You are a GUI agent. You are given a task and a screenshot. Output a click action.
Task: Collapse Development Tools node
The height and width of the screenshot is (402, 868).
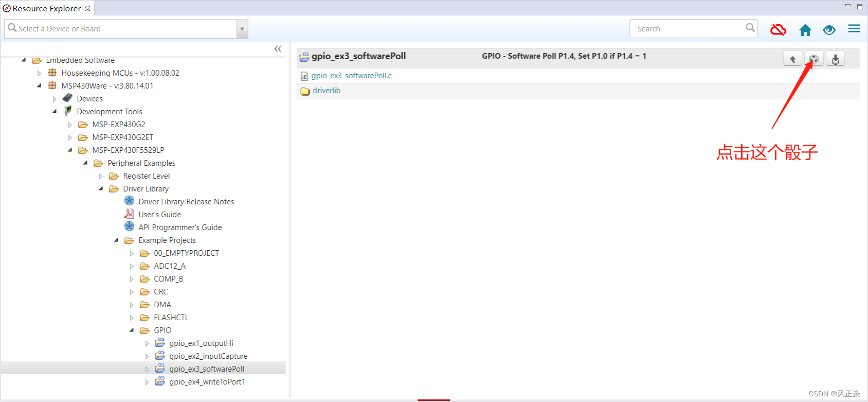click(x=55, y=112)
